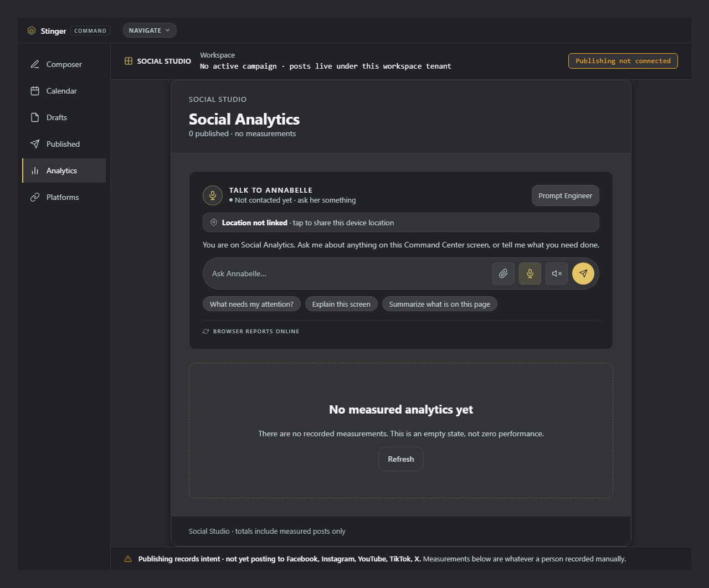This screenshot has height=588, width=709.
Task: Click the Refresh button
Action: click(x=401, y=459)
